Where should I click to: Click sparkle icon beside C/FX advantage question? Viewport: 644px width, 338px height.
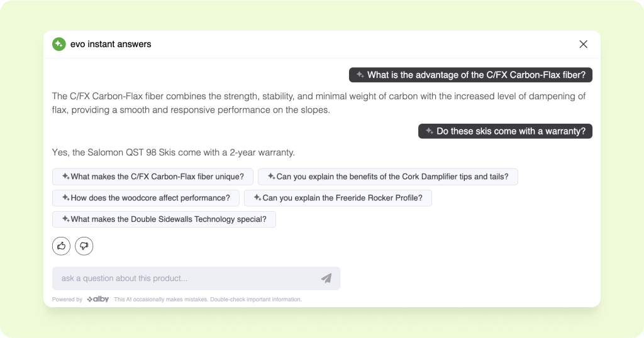pyautogui.click(x=360, y=75)
